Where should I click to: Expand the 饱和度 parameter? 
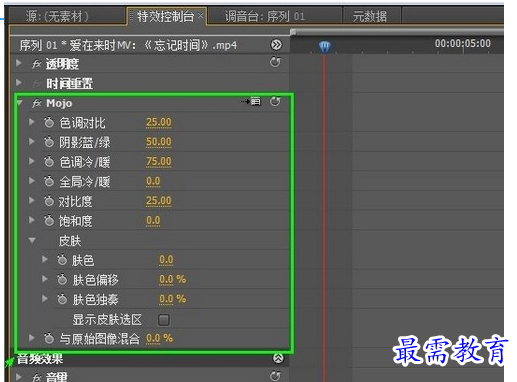point(32,220)
